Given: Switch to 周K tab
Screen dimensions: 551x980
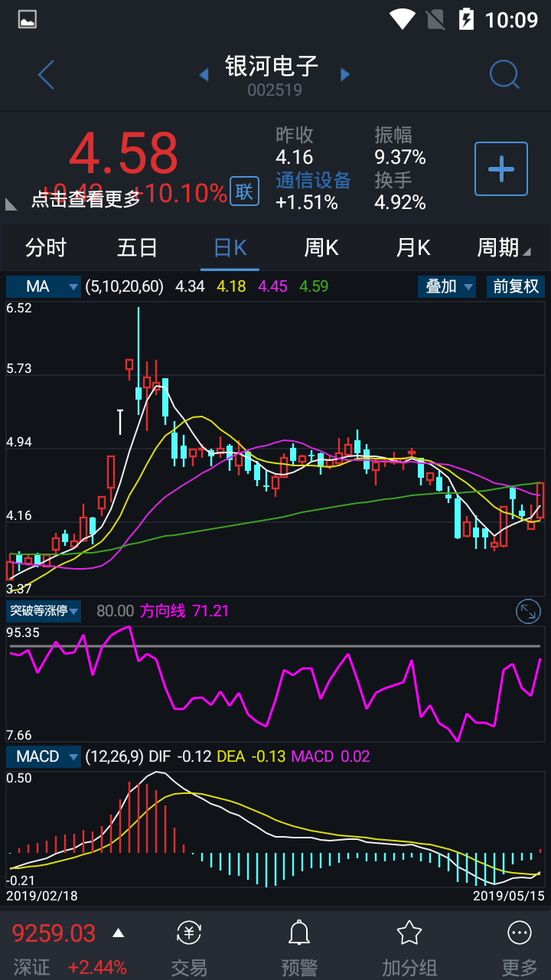Looking at the screenshot, I should 321,248.
